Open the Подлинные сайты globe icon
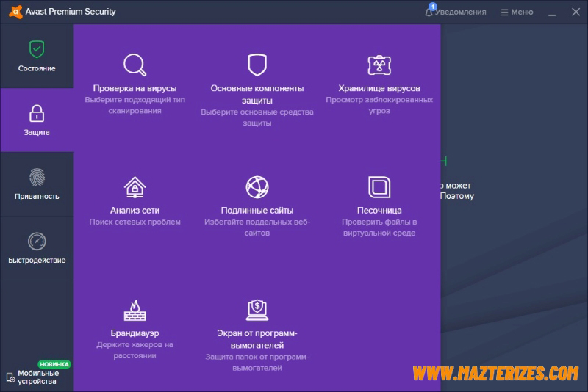Viewport: 588px width, 392px height. click(257, 187)
